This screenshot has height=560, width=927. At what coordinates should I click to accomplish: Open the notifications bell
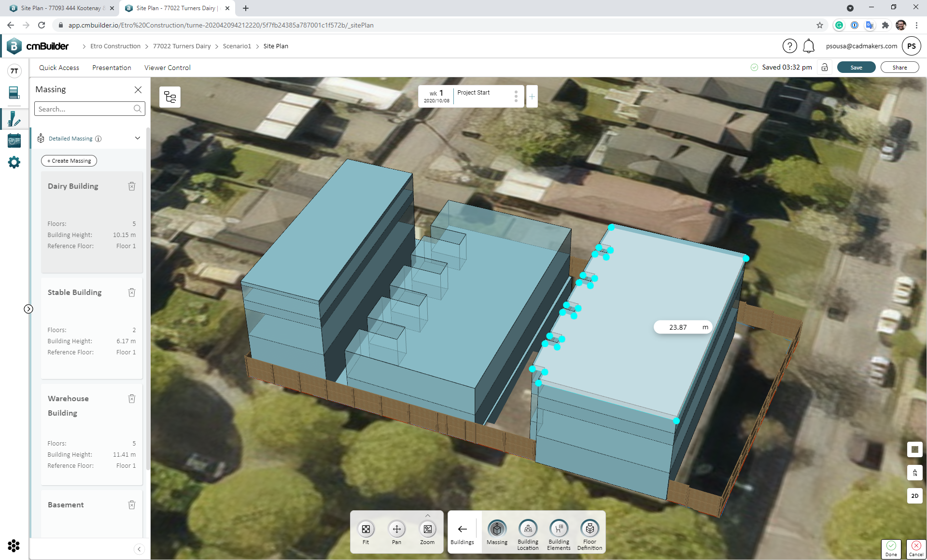pos(809,46)
